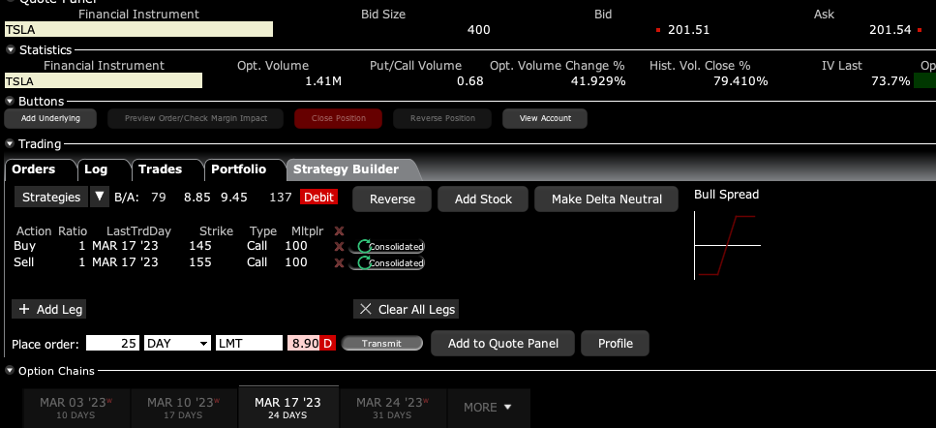Click Consolidated routing on the Buy leg

(386, 246)
